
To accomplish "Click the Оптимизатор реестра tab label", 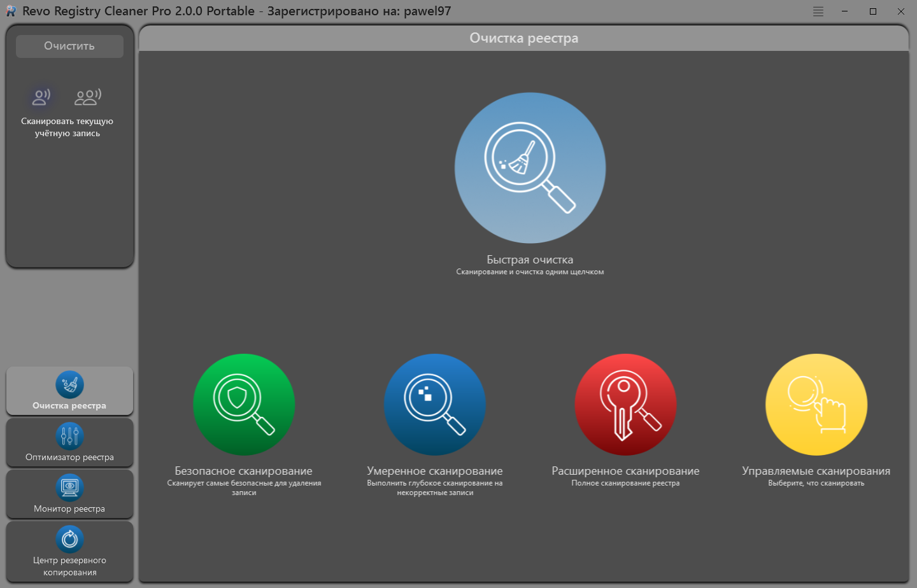I will pyautogui.click(x=69, y=458).
